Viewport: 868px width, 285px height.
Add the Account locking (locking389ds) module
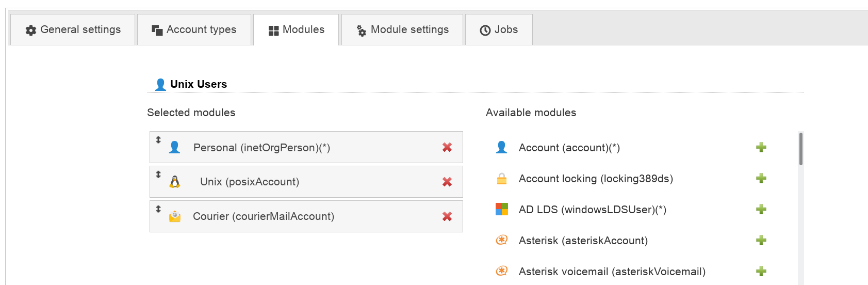[761, 179]
